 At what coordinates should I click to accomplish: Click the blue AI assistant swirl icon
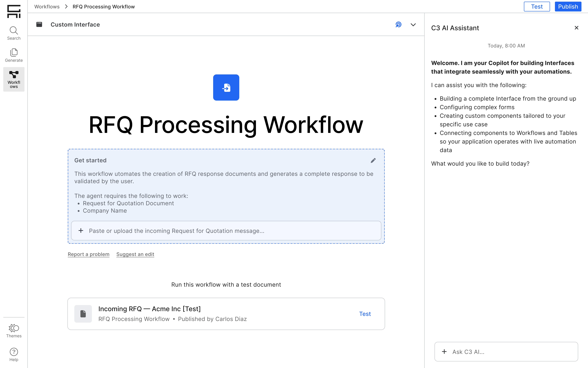(x=398, y=25)
